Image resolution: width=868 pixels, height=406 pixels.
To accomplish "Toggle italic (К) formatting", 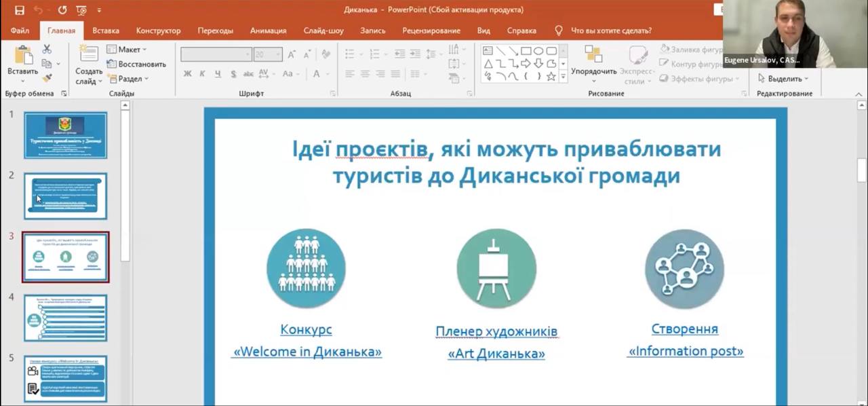I will tap(202, 74).
